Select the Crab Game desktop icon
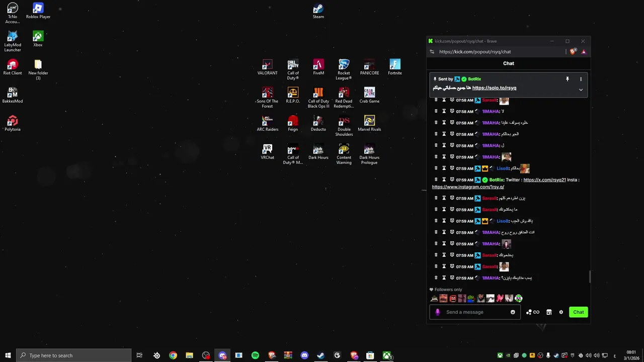Image resolution: width=644 pixels, height=362 pixels. [x=369, y=96]
